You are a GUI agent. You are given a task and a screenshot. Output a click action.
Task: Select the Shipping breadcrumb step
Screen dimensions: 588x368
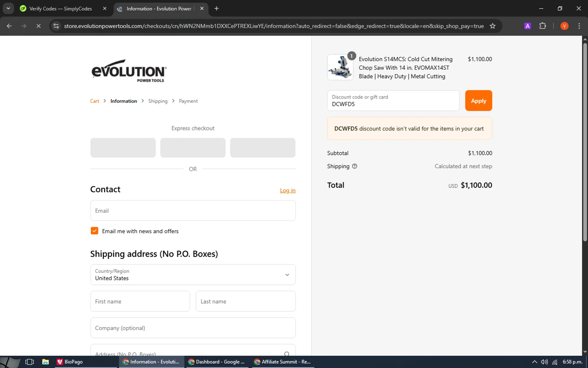pyautogui.click(x=158, y=101)
